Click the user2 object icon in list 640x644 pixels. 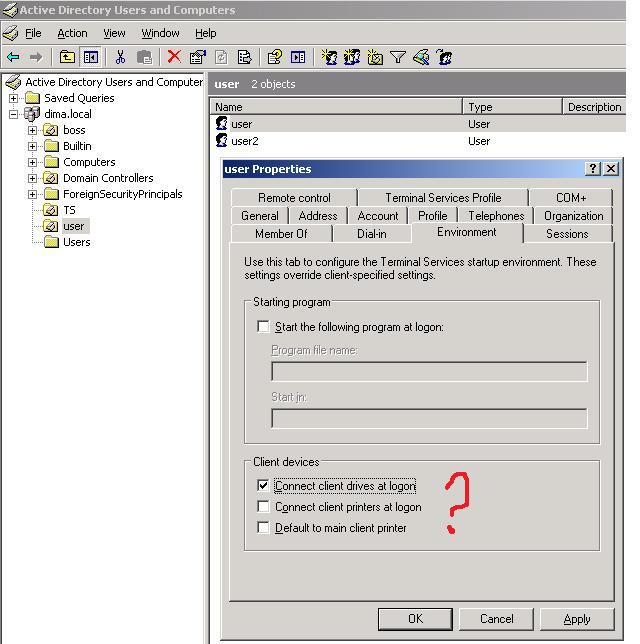[x=221, y=140]
